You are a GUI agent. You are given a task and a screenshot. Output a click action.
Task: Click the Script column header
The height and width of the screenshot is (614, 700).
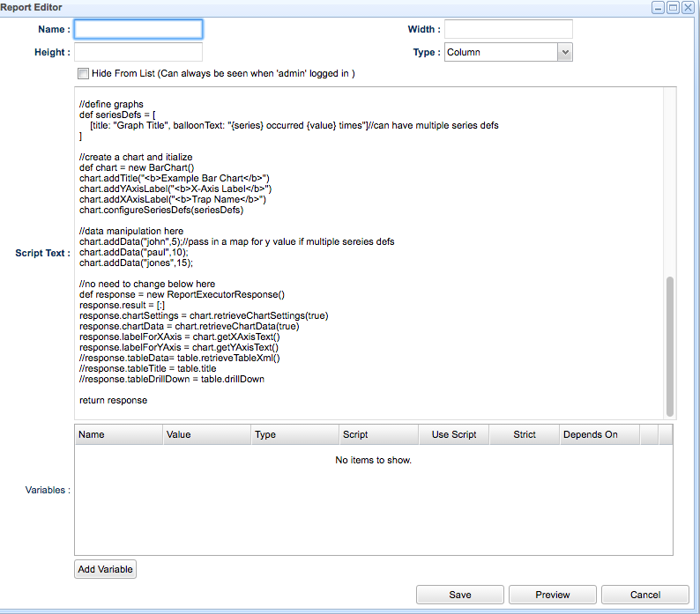378,434
